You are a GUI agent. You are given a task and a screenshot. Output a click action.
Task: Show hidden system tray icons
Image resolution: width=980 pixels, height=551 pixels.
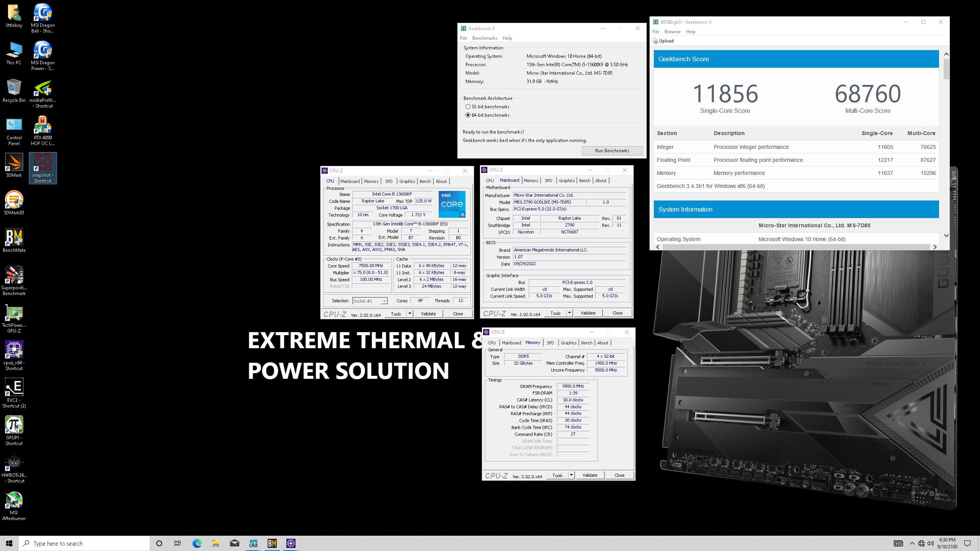[x=912, y=543]
